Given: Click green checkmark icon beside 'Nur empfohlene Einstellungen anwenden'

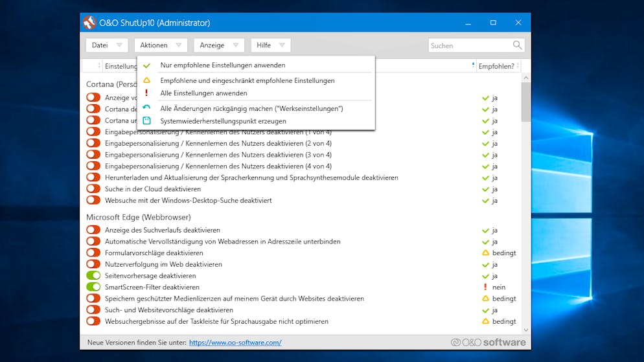Looking at the screenshot, I should click(x=146, y=65).
